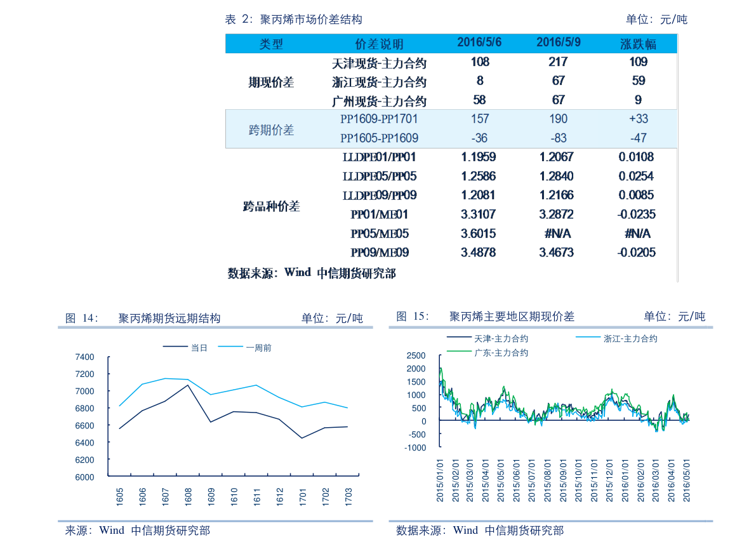
Task: Click the value 3.6015 for PP05/ME05
Action: click(478, 234)
